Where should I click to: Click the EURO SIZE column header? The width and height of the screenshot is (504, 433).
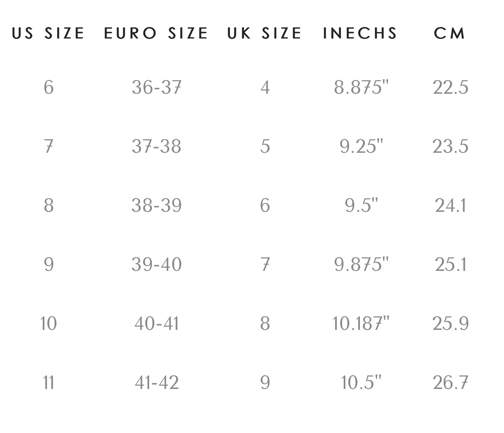coord(156,33)
